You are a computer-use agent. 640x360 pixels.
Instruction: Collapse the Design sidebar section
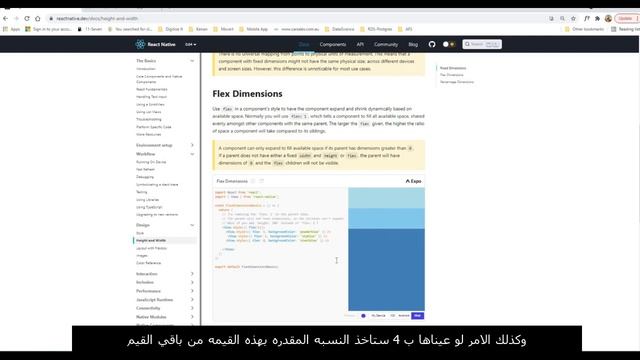(x=165, y=225)
